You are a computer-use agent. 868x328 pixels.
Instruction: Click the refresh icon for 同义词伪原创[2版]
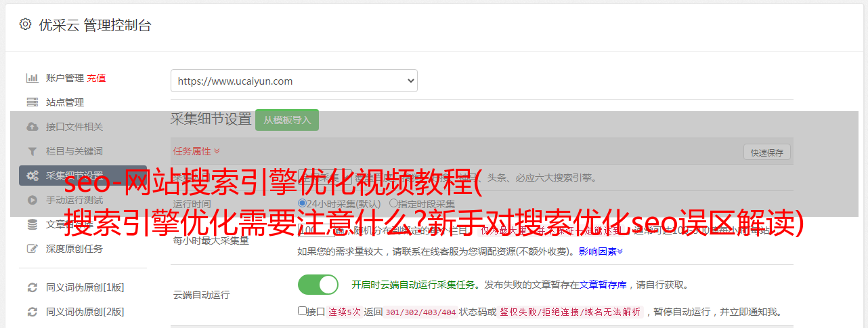32,312
